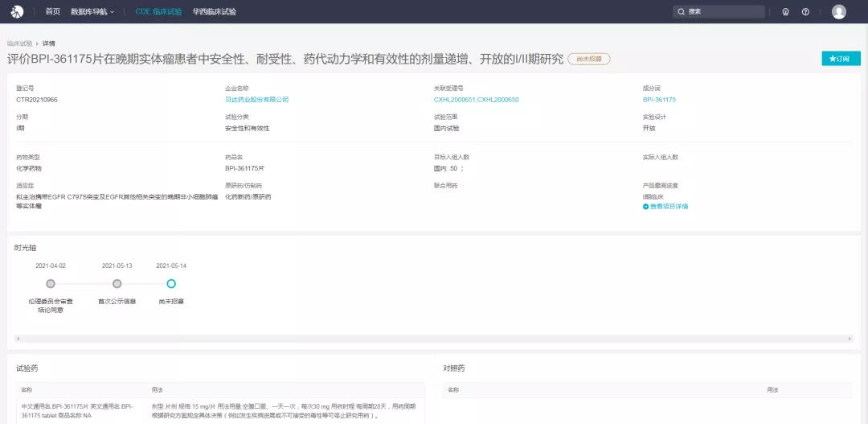Click the 尚未招募 status badge near title
Screen dimensions: 868x424
pos(589,59)
